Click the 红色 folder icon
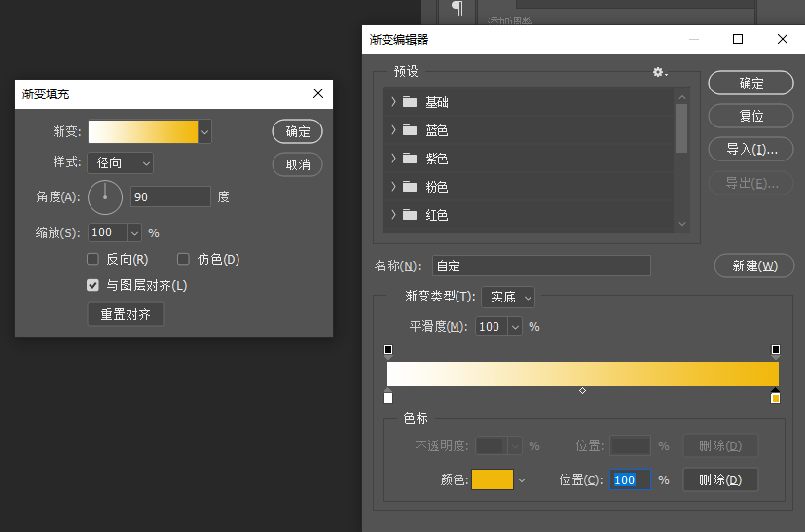Viewport: 805px width, 532px height. (x=409, y=215)
